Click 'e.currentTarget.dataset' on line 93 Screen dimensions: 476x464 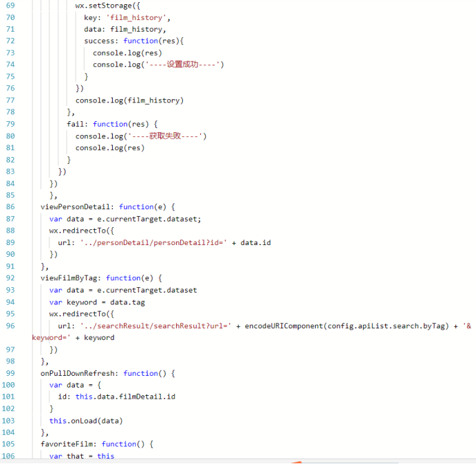[x=147, y=291]
